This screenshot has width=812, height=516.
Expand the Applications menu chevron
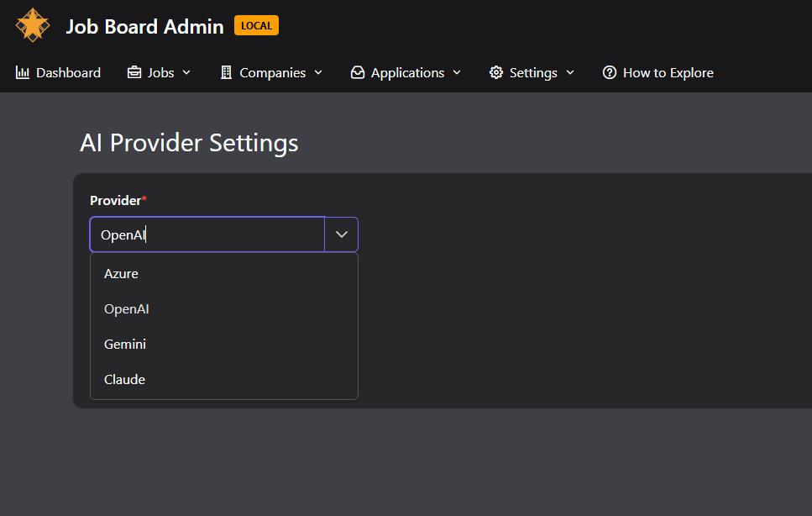click(x=457, y=73)
